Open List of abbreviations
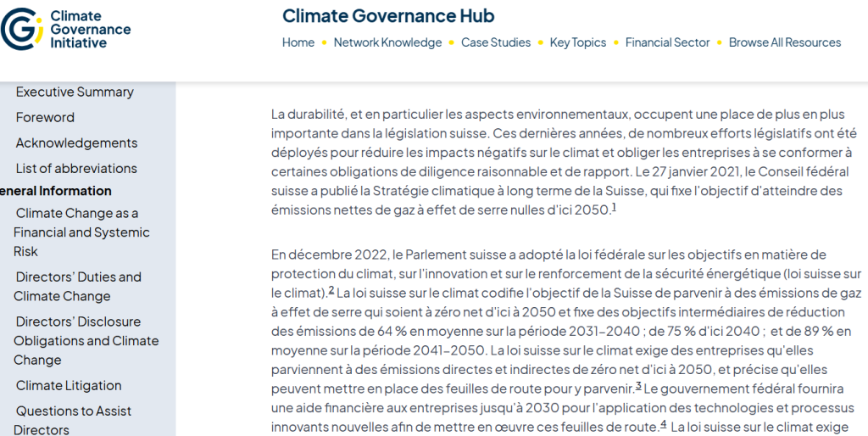This screenshot has width=868, height=436. [76, 169]
